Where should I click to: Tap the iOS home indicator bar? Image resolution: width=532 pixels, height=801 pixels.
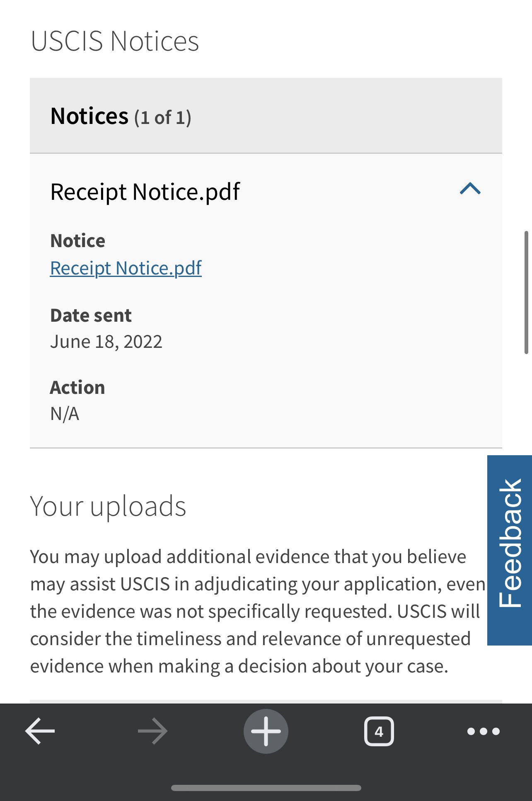(x=266, y=788)
